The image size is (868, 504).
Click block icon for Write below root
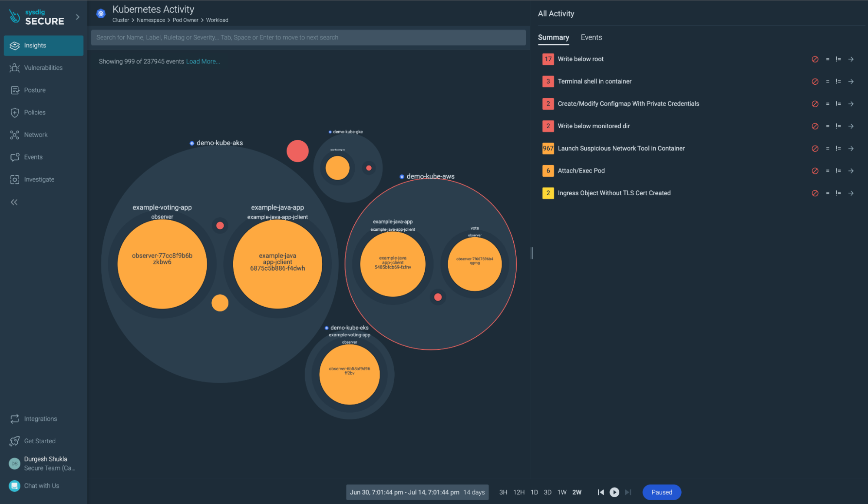coord(815,59)
